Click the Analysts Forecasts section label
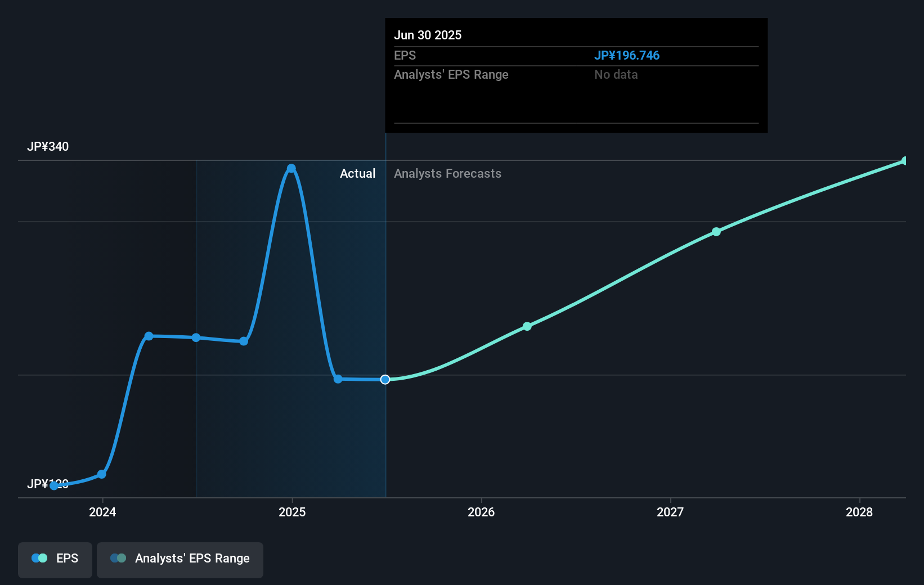This screenshot has height=585, width=924. tap(447, 174)
